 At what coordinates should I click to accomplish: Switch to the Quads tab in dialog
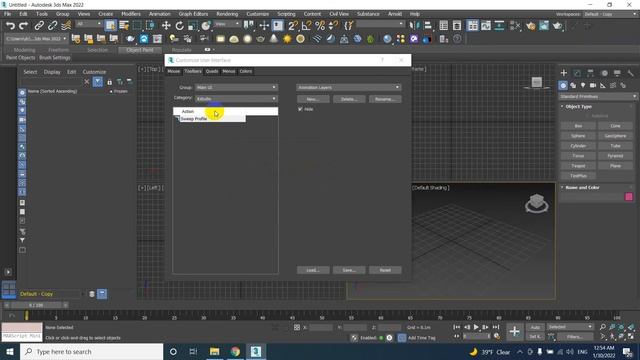pos(212,71)
